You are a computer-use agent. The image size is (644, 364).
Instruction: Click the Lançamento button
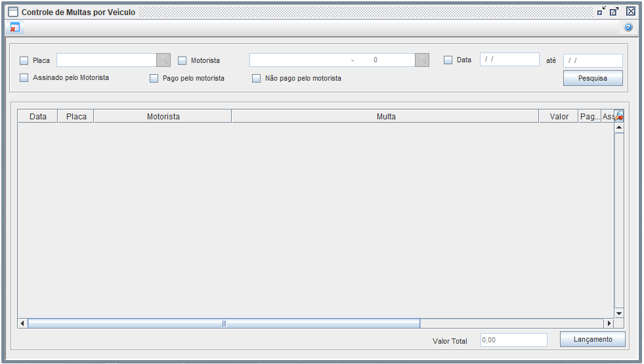[592, 340]
